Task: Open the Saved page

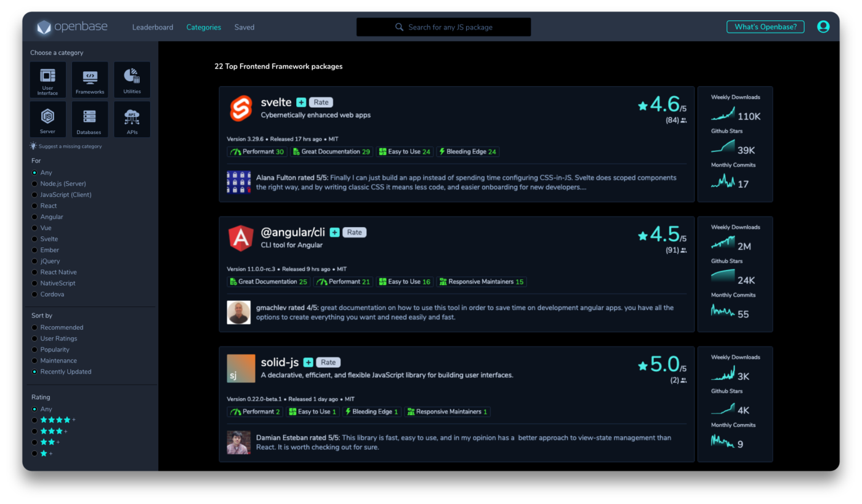Action: coord(244,27)
